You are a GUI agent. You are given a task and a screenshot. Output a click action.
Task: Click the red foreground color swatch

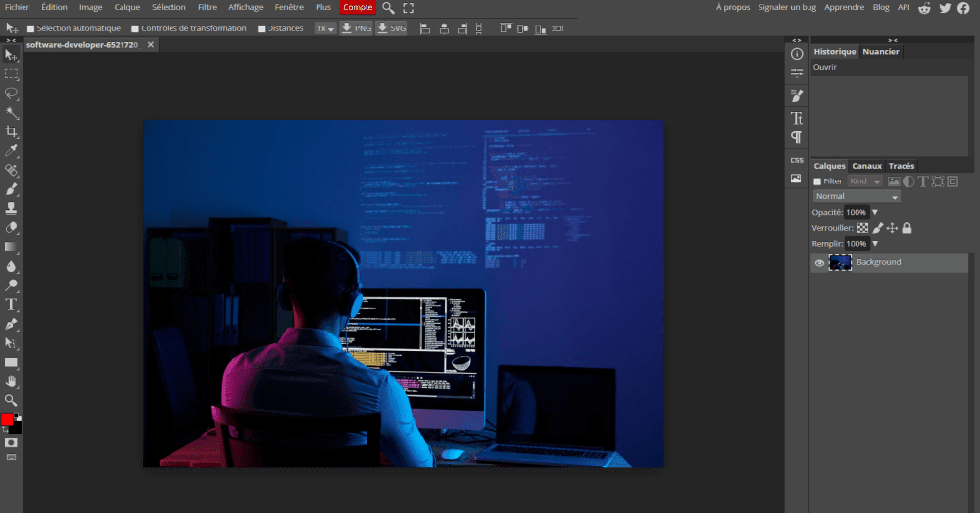coord(7,420)
